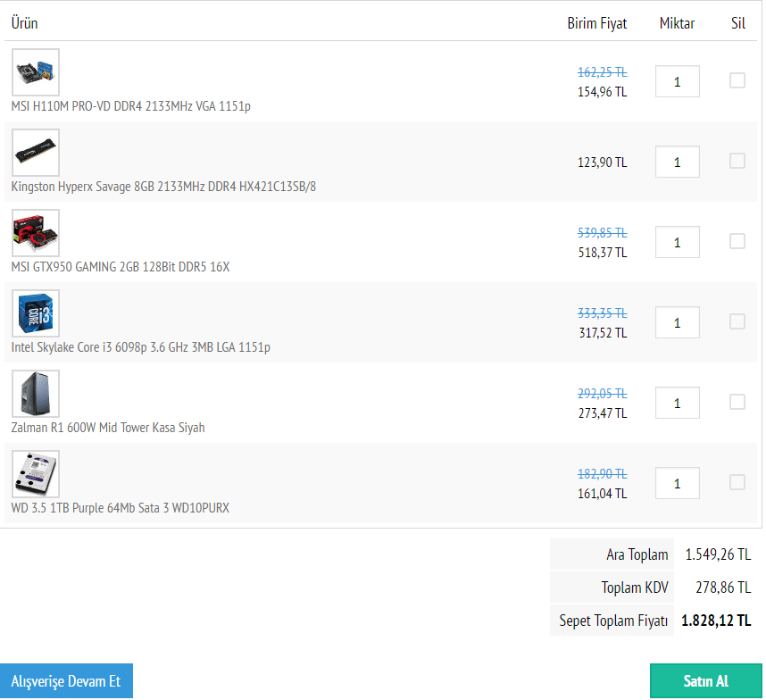The image size is (766, 700).
Task: Focus quantity field for Zalman R1 case
Action: [x=677, y=403]
